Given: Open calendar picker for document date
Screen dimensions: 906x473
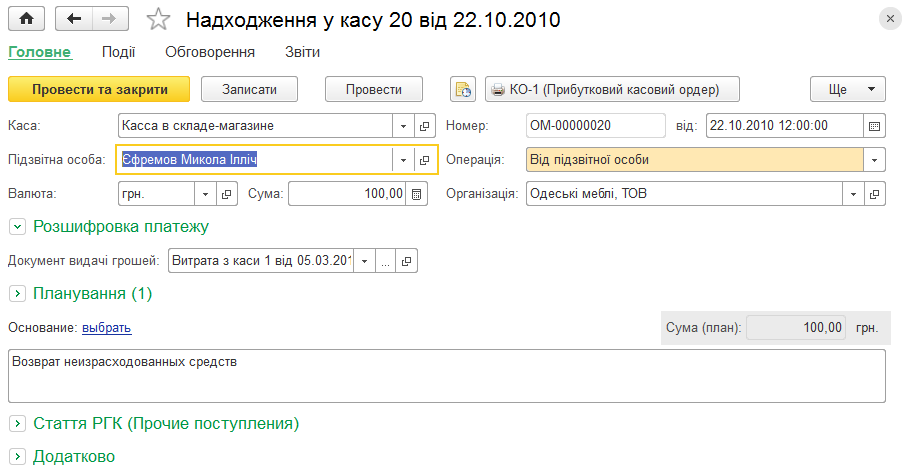Looking at the screenshot, I should tap(874, 126).
